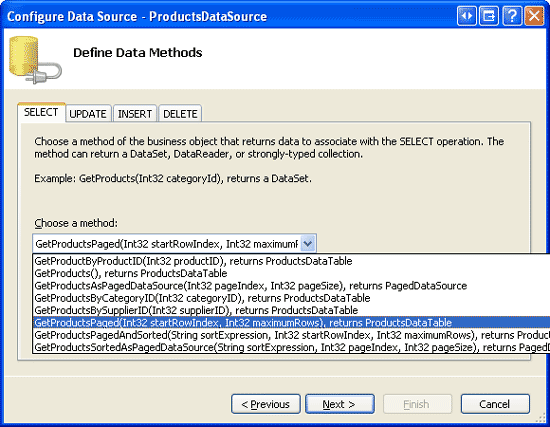The width and height of the screenshot is (550, 427).
Task: Switch to the UPDATE tab
Action: (x=88, y=114)
